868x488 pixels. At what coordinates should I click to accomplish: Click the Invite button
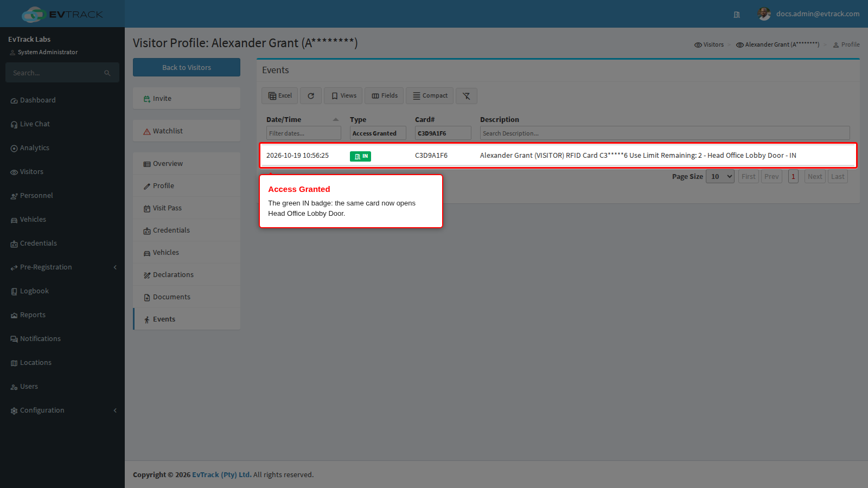pyautogui.click(x=187, y=99)
